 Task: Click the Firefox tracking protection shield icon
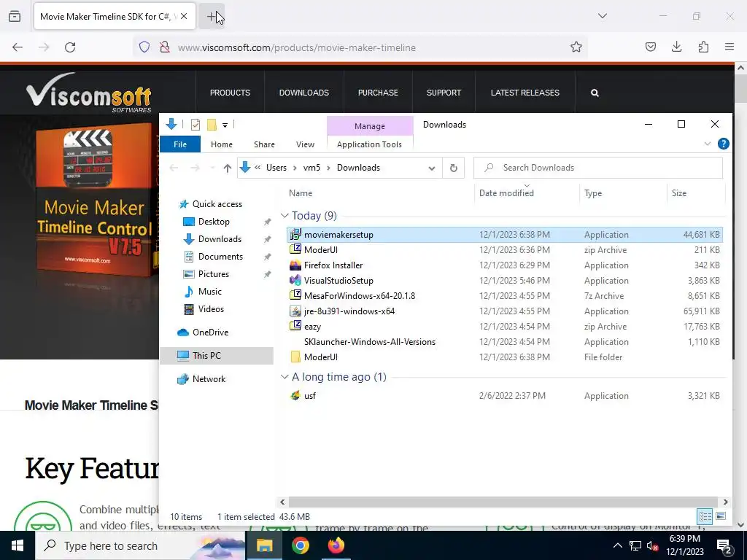pos(144,47)
